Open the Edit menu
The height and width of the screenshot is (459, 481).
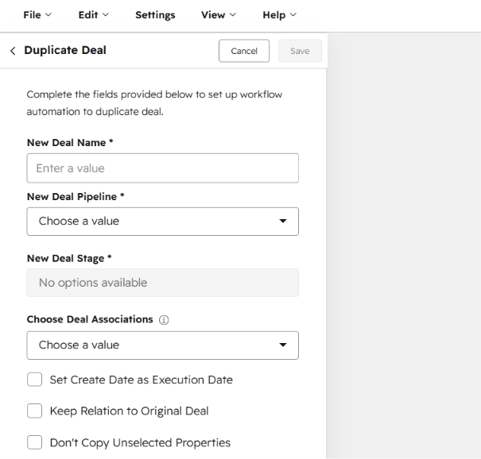tap(93, 15)
